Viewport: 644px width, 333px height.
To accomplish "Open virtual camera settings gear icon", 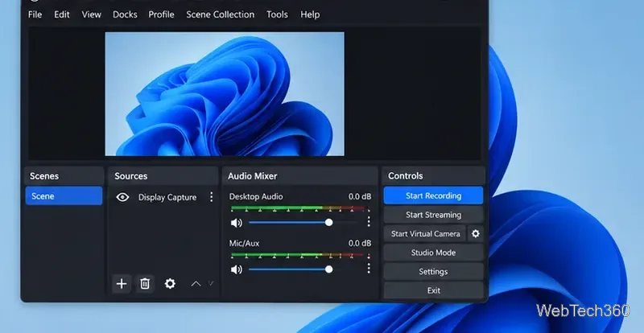I will coord(476,233).
